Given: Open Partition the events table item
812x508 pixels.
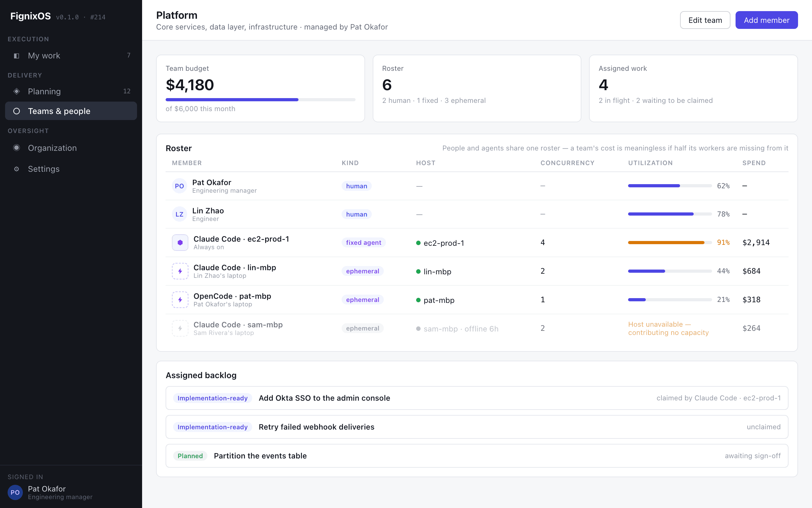Looking at the screenshot, I should click(477, 456).
